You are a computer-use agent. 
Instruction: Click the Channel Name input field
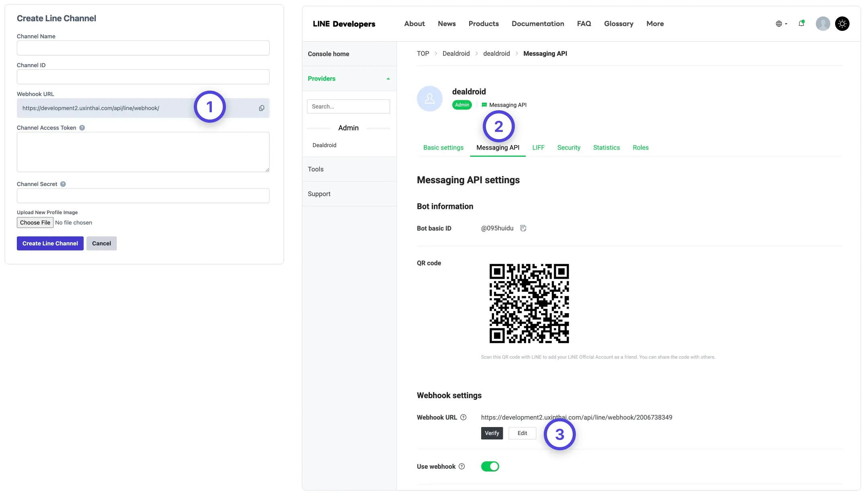pos(143,48)
